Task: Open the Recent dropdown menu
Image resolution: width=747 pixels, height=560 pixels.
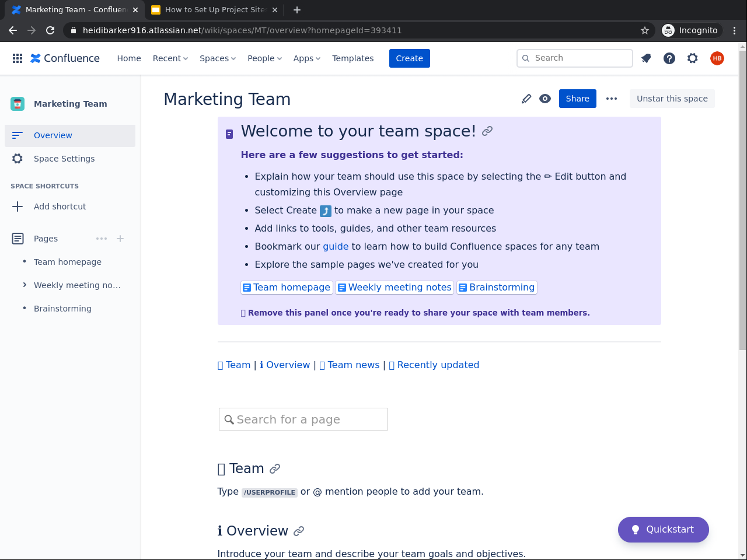Action: coord(170,58)
